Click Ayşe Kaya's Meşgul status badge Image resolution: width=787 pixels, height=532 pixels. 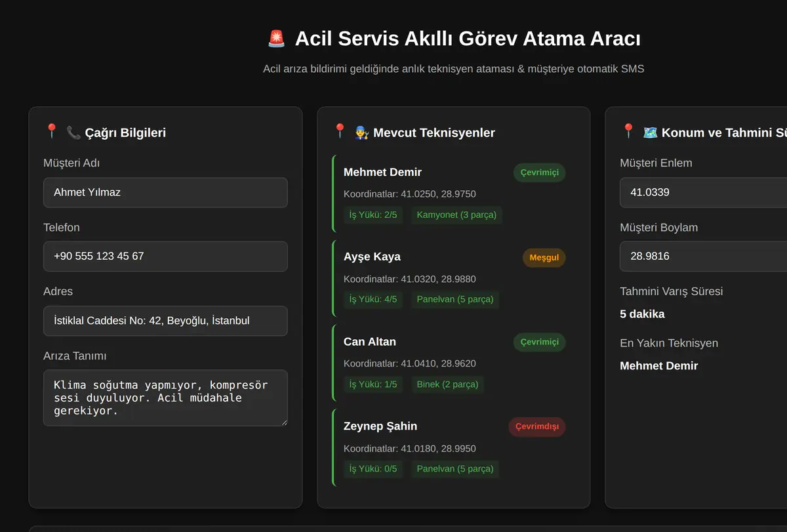tap(544, 257)
